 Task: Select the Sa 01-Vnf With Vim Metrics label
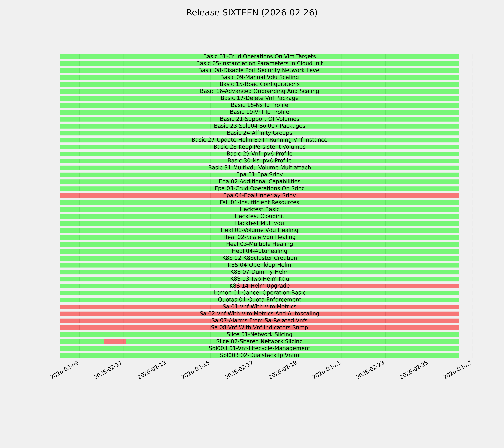[x=259, y=307]
